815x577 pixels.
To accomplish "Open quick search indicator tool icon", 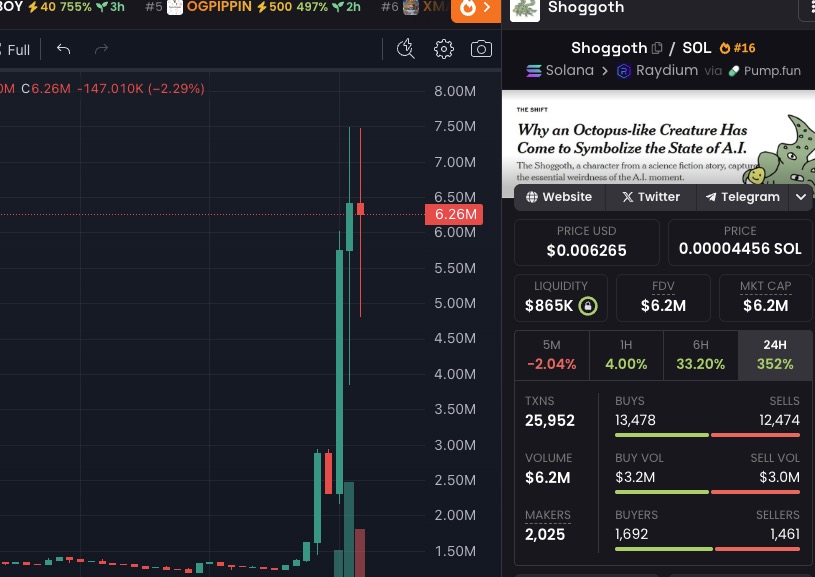I will coord(405,49).
